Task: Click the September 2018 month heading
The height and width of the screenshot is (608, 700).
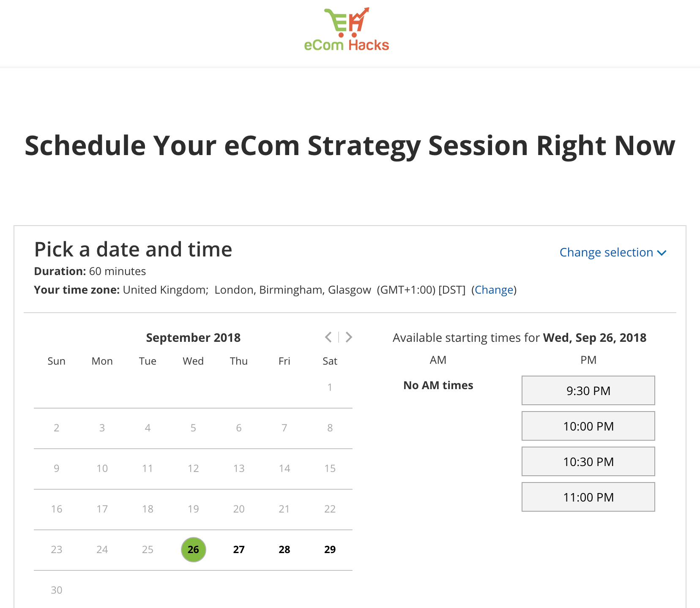Action: pyautogui.click(x=193, y=338)
